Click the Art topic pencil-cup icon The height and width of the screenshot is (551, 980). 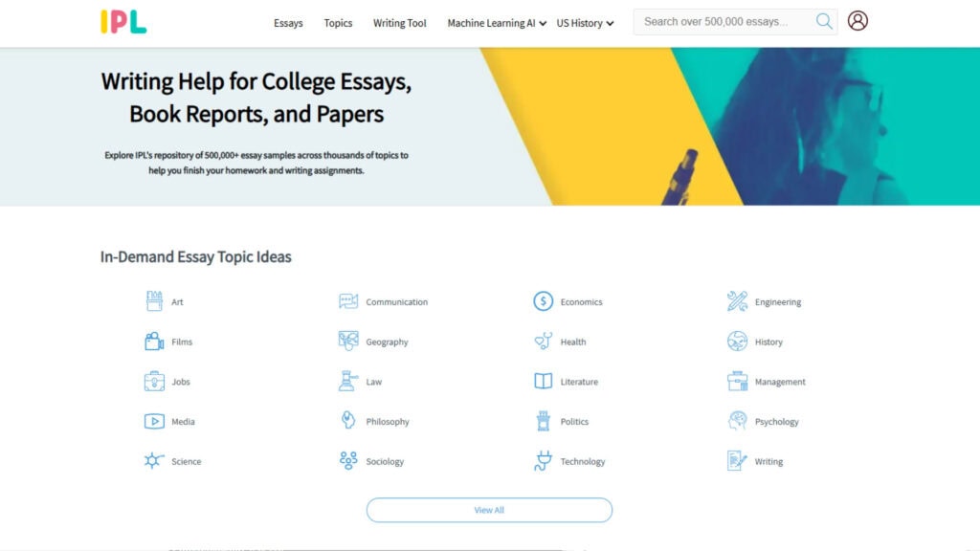click(154, 301)
